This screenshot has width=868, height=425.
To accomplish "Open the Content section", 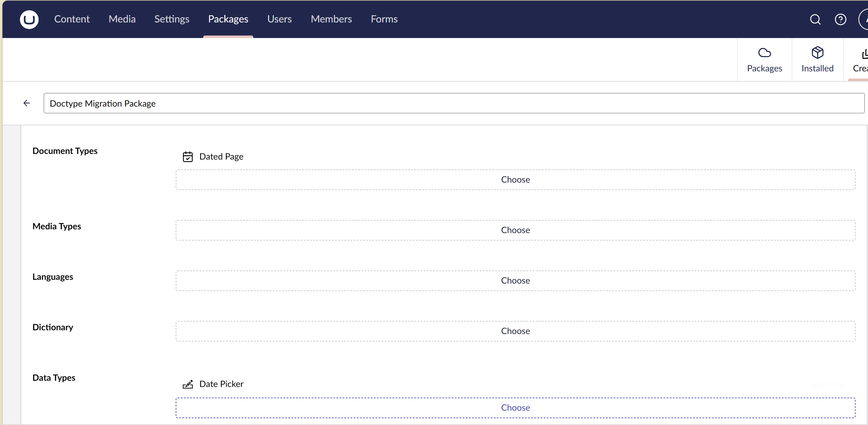I will pyautogui.click(x=72, y=19).
